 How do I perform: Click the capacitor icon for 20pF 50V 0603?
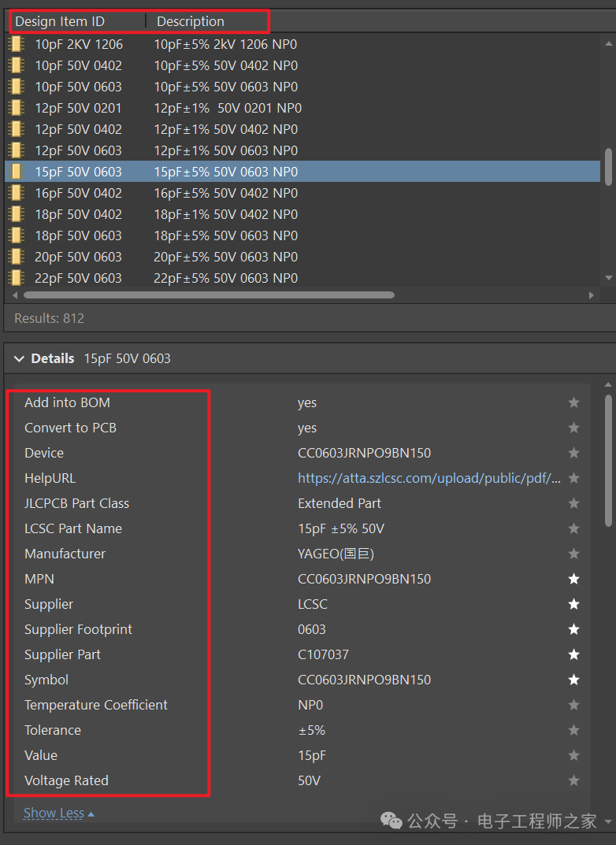[16, 256]
